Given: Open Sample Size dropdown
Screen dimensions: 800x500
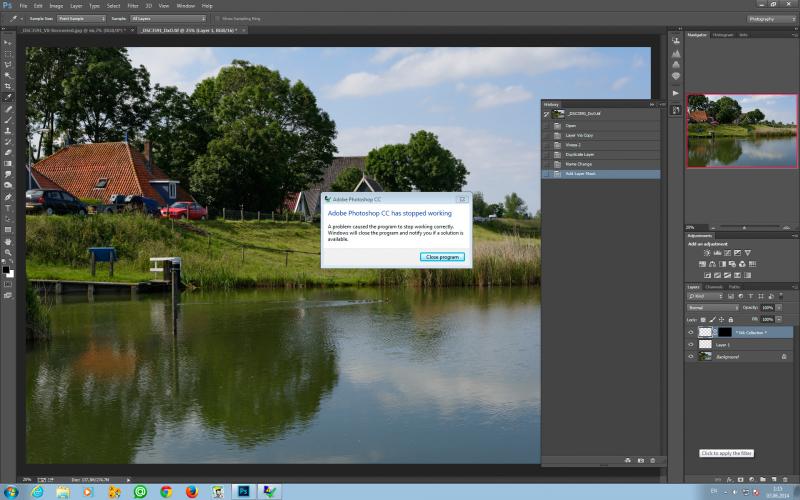Looking at the screenshot, I should click(81, 18).
